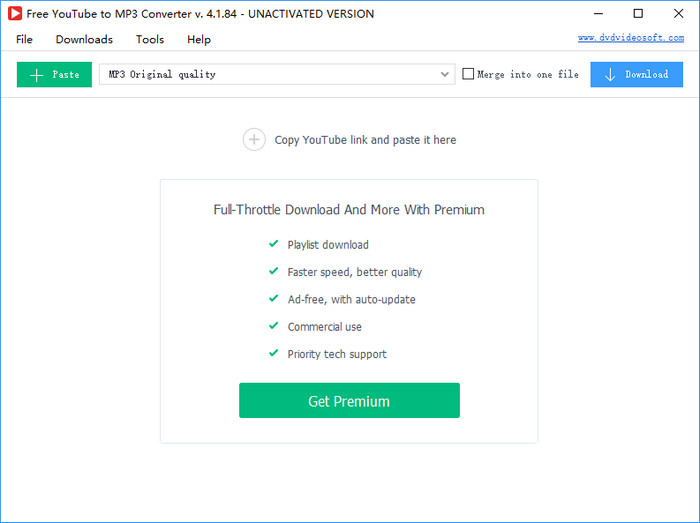Expand the MP3 Original quality dropdown
The height and width of the screenshot is (523, 700).
coord(277,74)
